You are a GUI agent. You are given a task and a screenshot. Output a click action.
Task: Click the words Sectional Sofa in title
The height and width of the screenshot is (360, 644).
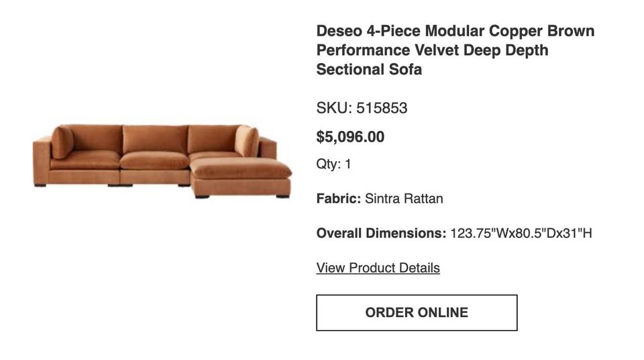pos(369,69)
